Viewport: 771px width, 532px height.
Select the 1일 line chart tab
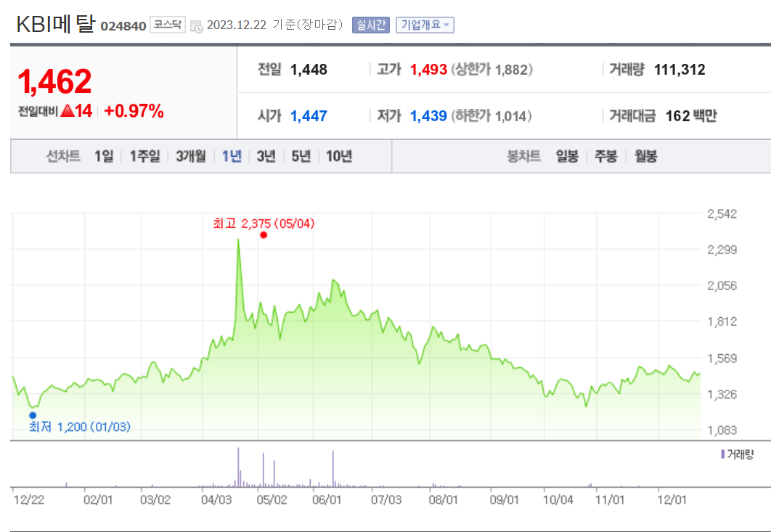104,156
